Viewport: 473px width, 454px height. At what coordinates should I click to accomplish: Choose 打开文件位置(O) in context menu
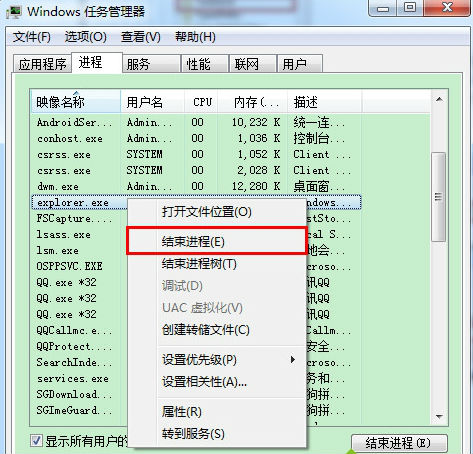(217, 212)
